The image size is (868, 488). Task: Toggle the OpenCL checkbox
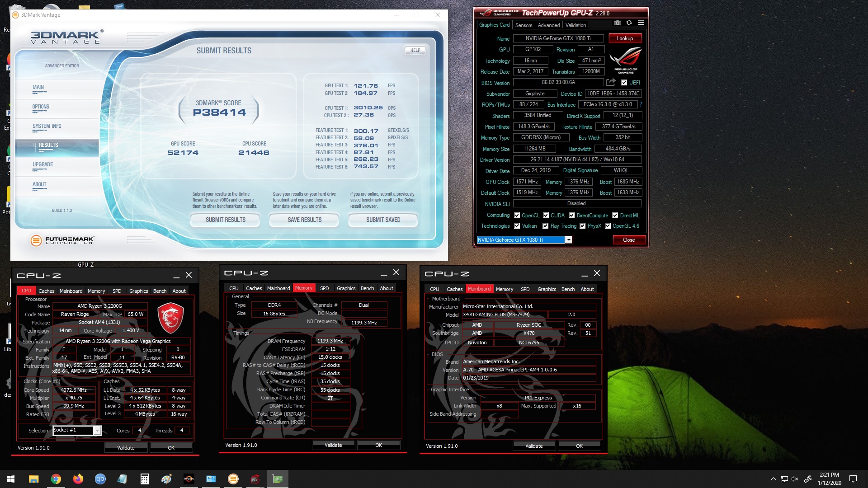[x=516, y=216]
